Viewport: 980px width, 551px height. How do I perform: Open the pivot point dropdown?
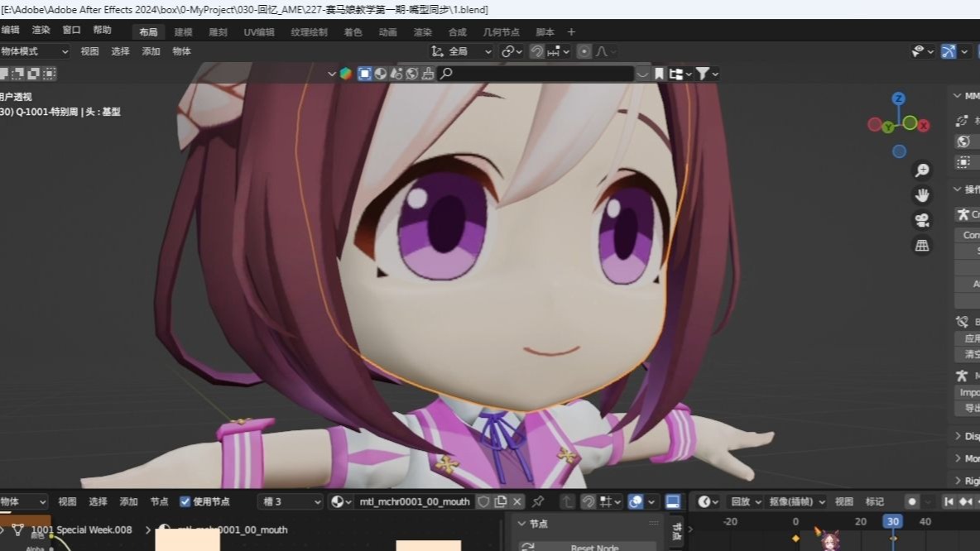pos(512,51)
